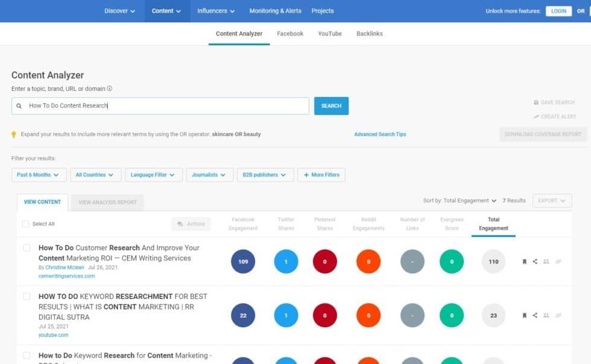
Task: Open the B2B publishers dropdown
Action: [265, 175]
